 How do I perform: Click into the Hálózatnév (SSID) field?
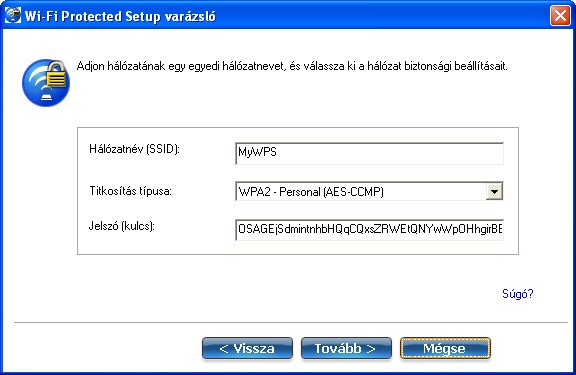pos(369,153)
